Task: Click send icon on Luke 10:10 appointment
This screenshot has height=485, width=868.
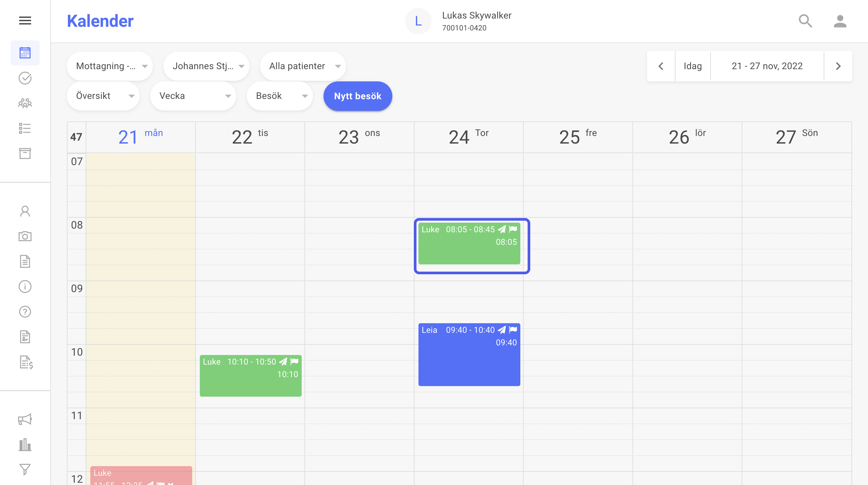Action: [283, 362]
